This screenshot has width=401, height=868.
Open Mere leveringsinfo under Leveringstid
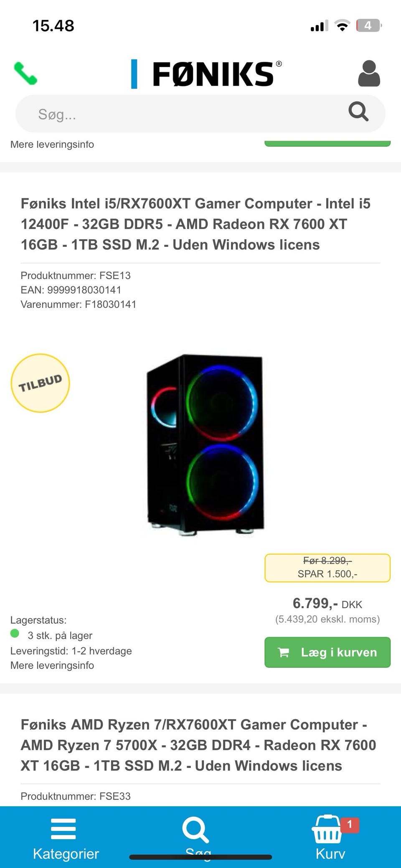pos(52,665)
